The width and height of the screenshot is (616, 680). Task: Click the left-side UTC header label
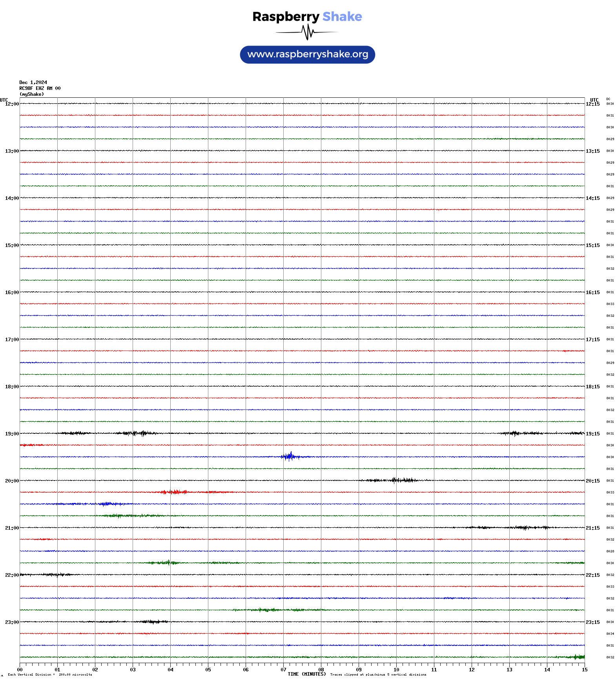point(4,100)
